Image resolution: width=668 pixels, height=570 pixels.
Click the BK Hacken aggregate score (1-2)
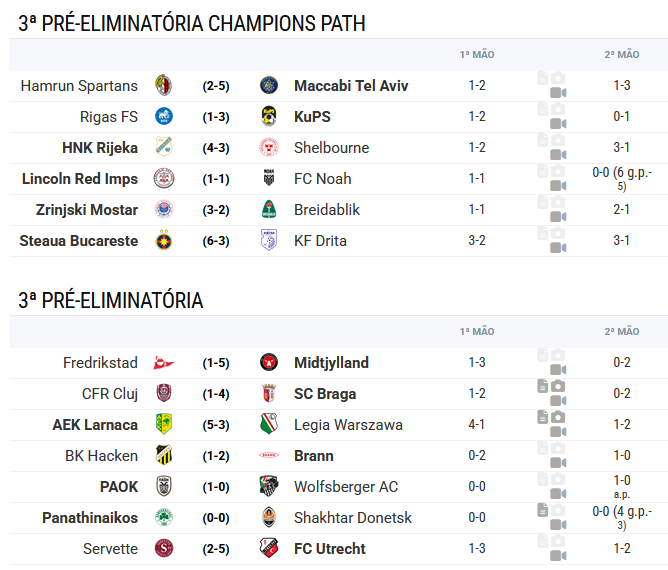coord(216,456)
